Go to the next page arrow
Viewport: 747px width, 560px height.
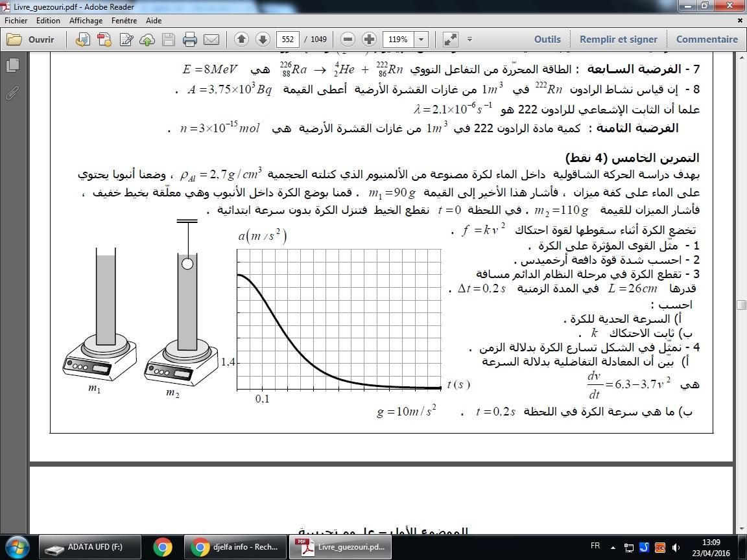263,39
